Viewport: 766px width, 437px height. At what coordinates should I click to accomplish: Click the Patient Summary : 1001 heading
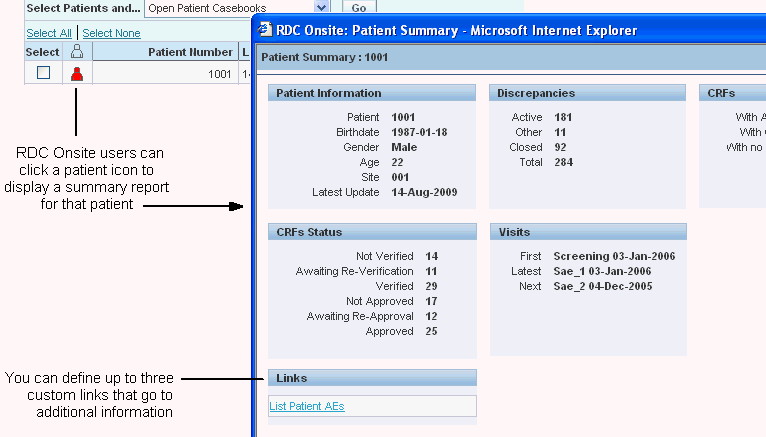point(324,57)
